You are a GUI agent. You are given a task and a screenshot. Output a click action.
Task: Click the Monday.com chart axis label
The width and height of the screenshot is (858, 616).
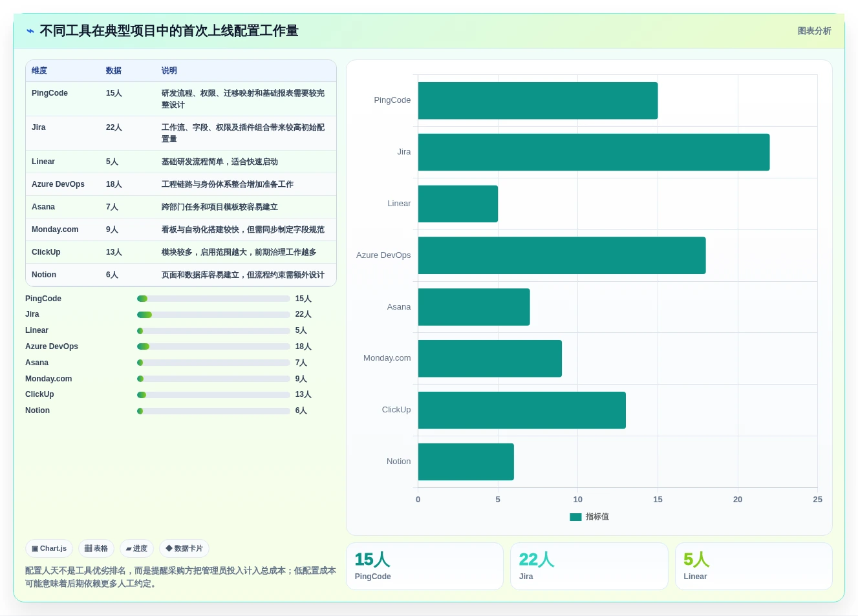[x=387, y=358]
